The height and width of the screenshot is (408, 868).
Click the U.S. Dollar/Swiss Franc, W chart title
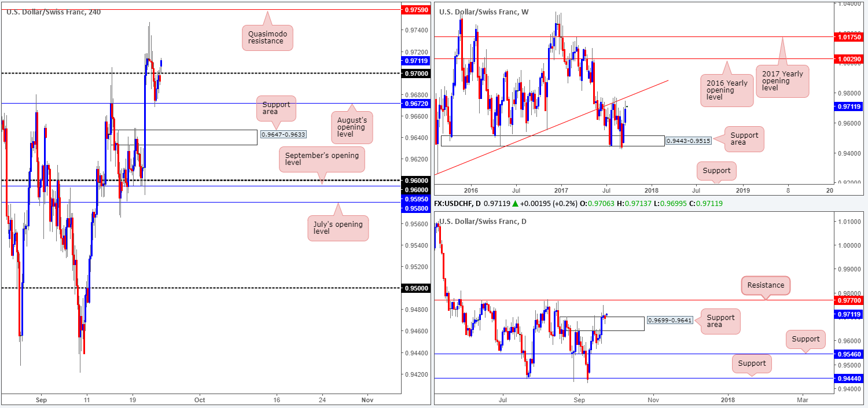484,12
